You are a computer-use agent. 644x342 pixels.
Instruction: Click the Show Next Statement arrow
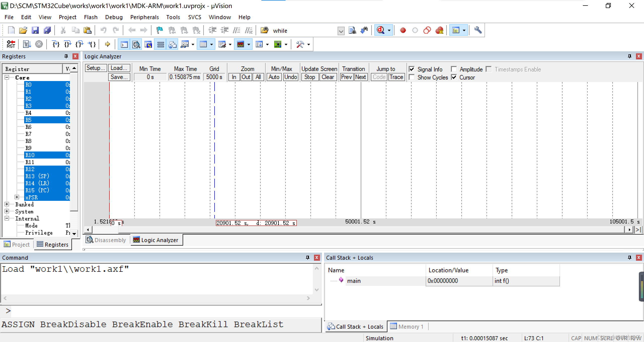pyautogui.click(x=107, y=44)
